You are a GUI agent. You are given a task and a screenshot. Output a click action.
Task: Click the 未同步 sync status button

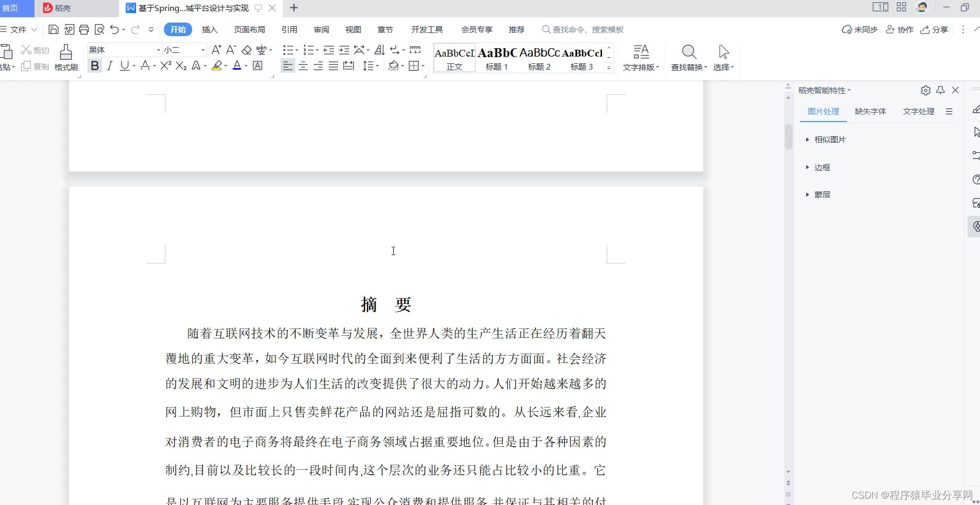[860, 29]
